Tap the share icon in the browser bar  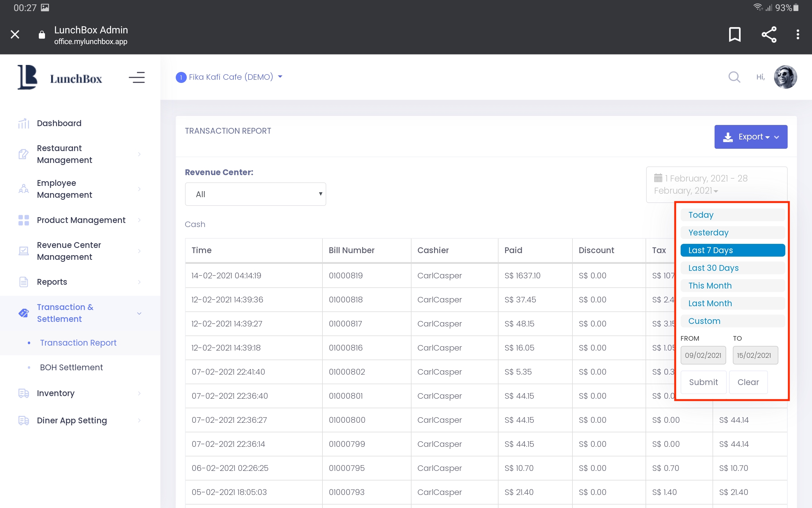tap(769, 34)
